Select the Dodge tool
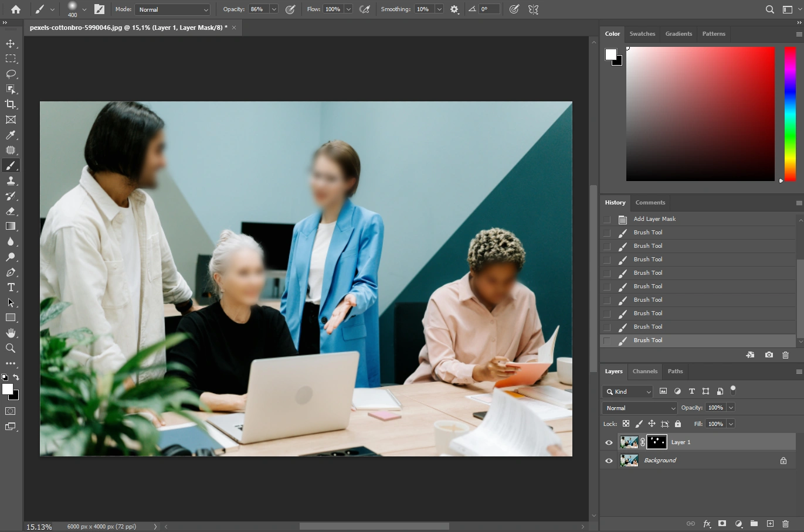Screen dimensions: 804x532 pyautogui.click(x=11, y=257)
